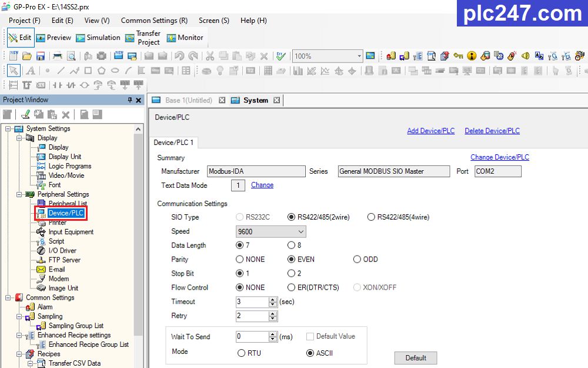Switch to Edit mode
This screenshot has height=368, width=588.
tap(21, 38)
